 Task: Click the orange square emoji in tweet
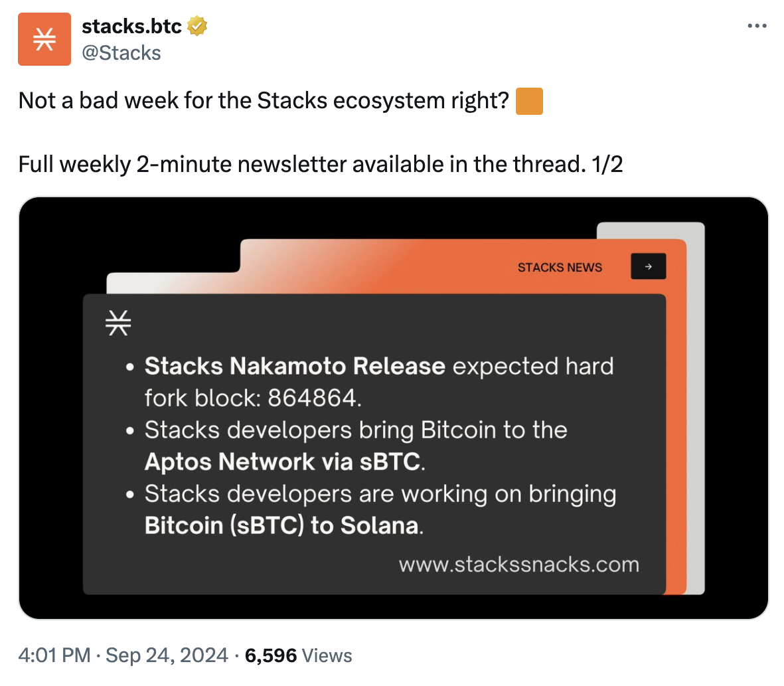click(529, 101)
